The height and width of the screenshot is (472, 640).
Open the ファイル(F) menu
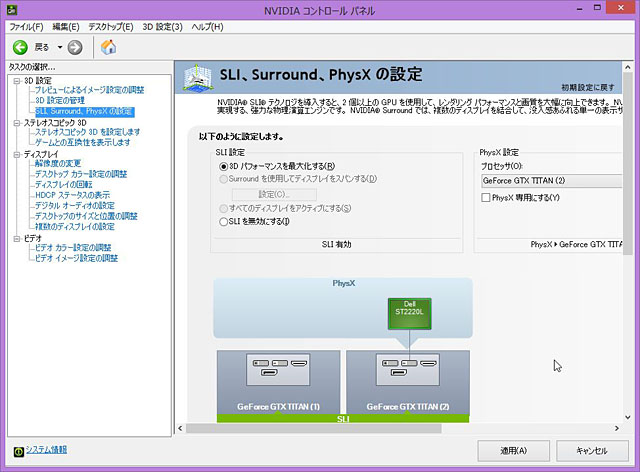pyautogui.click(x=27, y=27)
